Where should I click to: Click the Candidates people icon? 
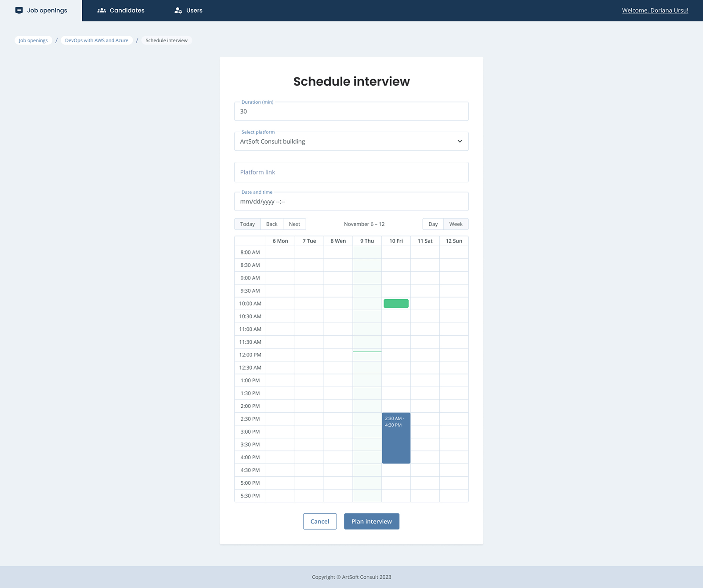point(101,10)
